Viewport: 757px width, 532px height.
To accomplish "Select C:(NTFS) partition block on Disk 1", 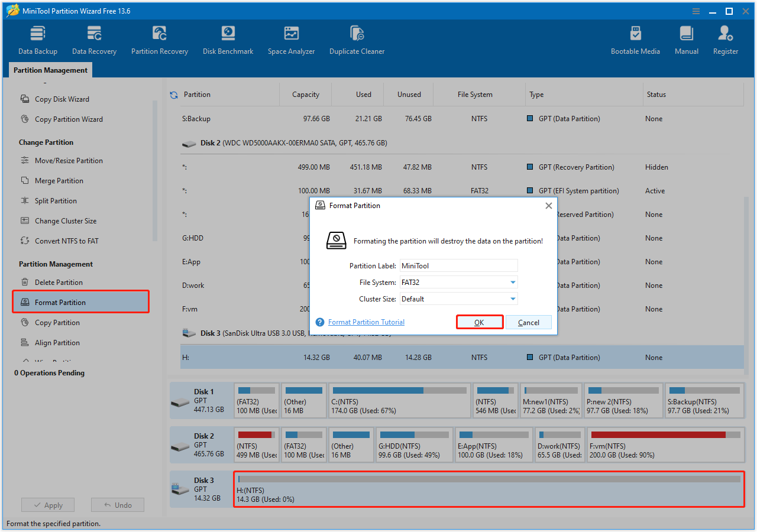I will (x=399, y=401).
